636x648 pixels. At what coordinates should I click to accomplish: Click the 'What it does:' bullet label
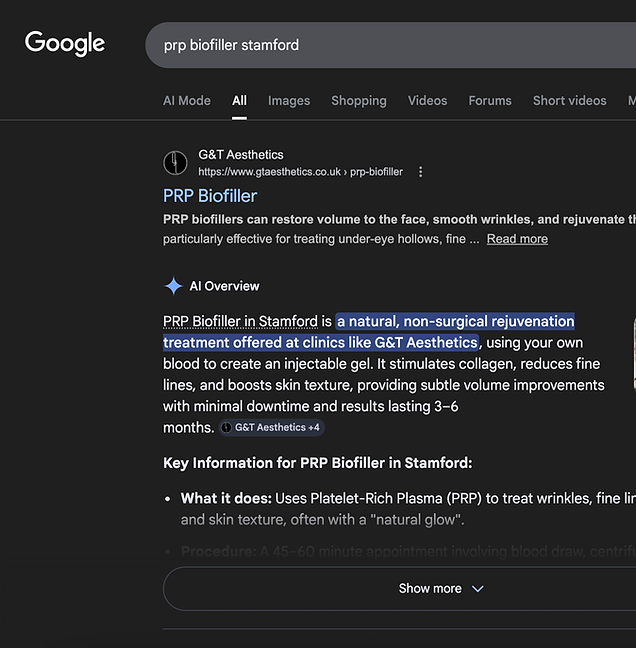(x=226, y=498)
